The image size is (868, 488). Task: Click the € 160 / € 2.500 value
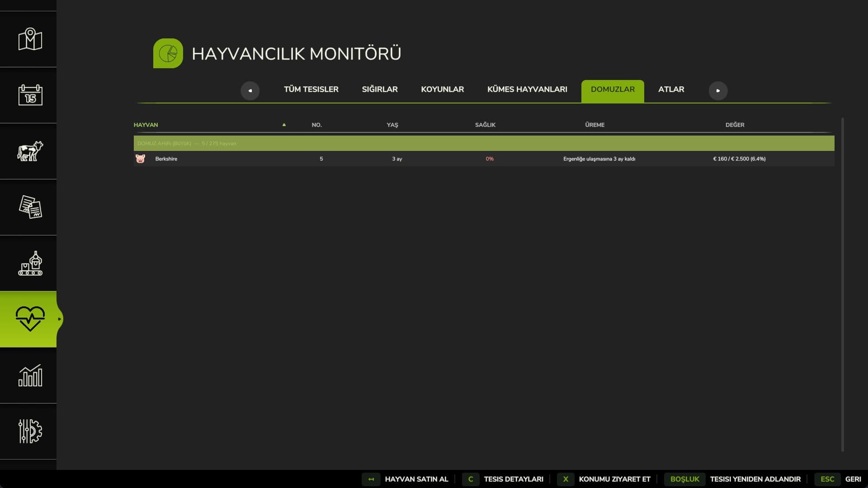(x=739, y=159)
